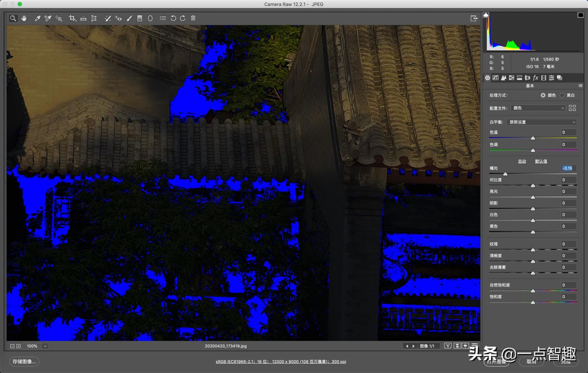
Task: Click the trash icon in toolbar
Action: tap(193, 18)
